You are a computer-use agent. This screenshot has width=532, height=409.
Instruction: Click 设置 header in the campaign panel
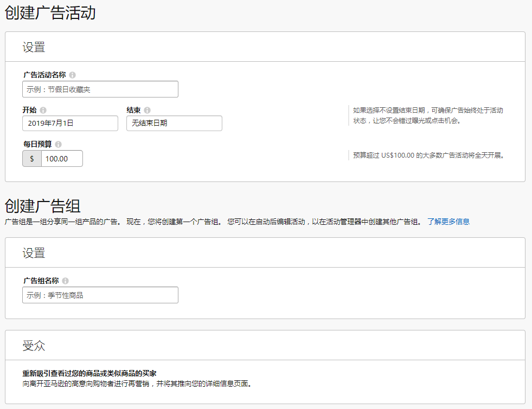pos(34,47)
